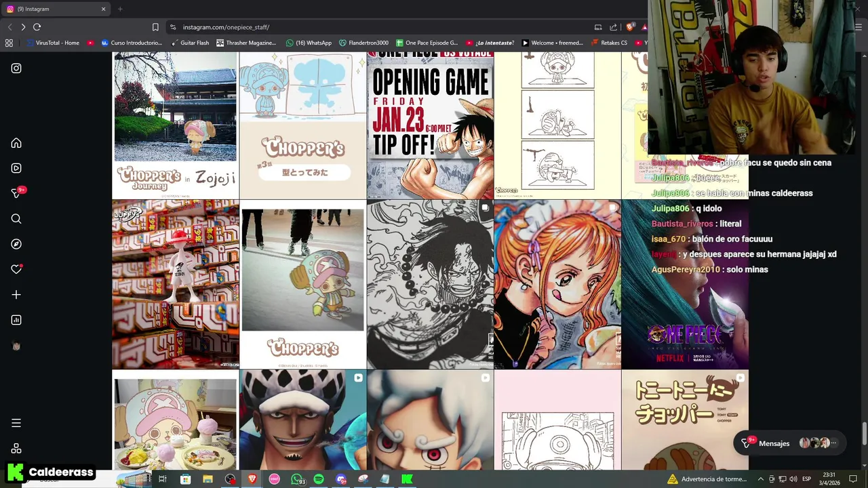This screenshot has width=868, height=488.
Task: Open the Welcome • freemed... bookmark
Action: (552, 43)
